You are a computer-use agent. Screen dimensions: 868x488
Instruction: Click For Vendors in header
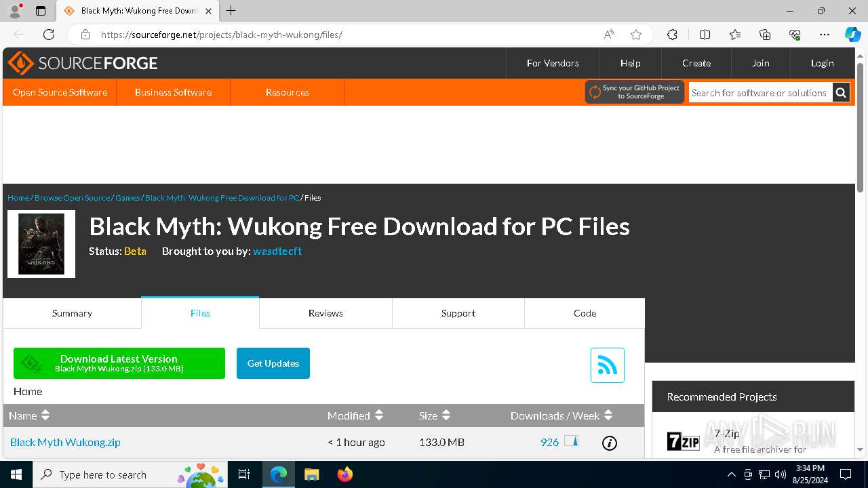[553, 63]
